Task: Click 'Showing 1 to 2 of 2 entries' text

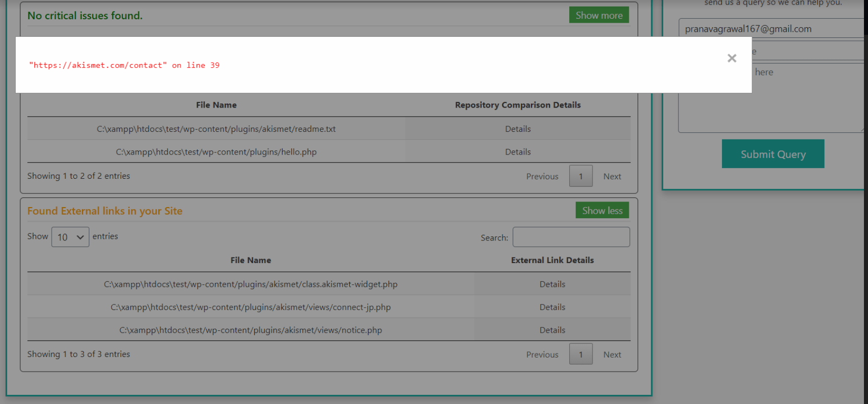Action: [78, 176]
